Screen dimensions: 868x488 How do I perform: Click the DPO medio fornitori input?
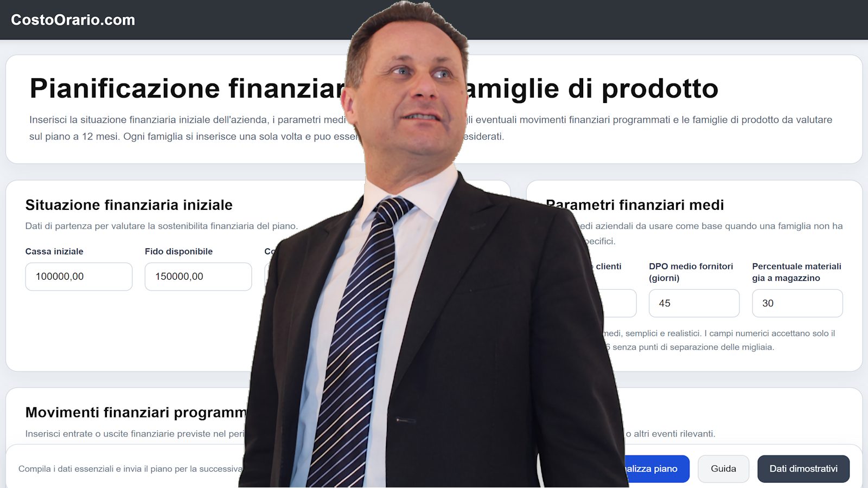[x=694, y=303]
